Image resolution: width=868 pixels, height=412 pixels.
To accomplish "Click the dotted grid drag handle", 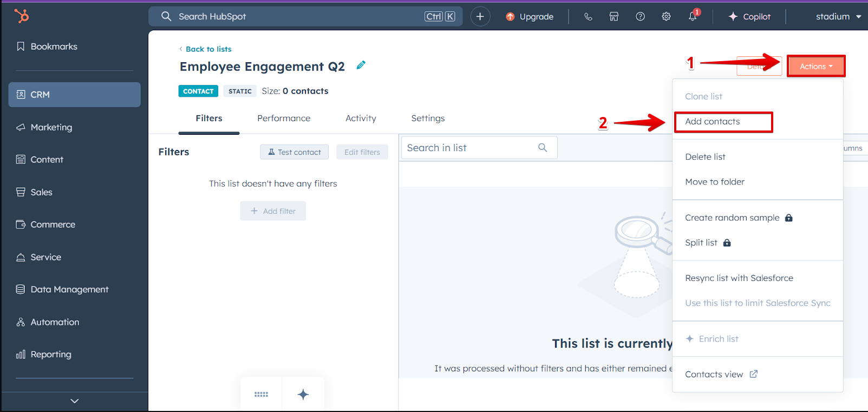I will click(261, 395).
